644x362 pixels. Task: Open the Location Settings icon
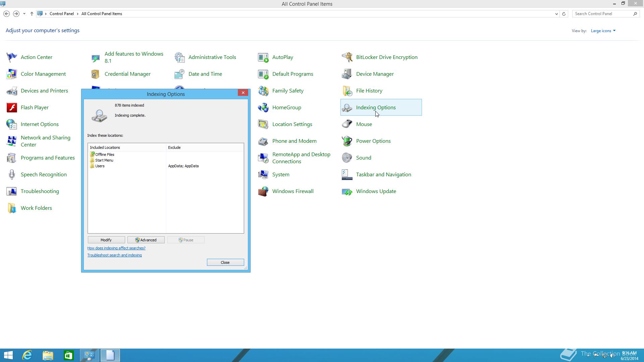click(263, 124)
